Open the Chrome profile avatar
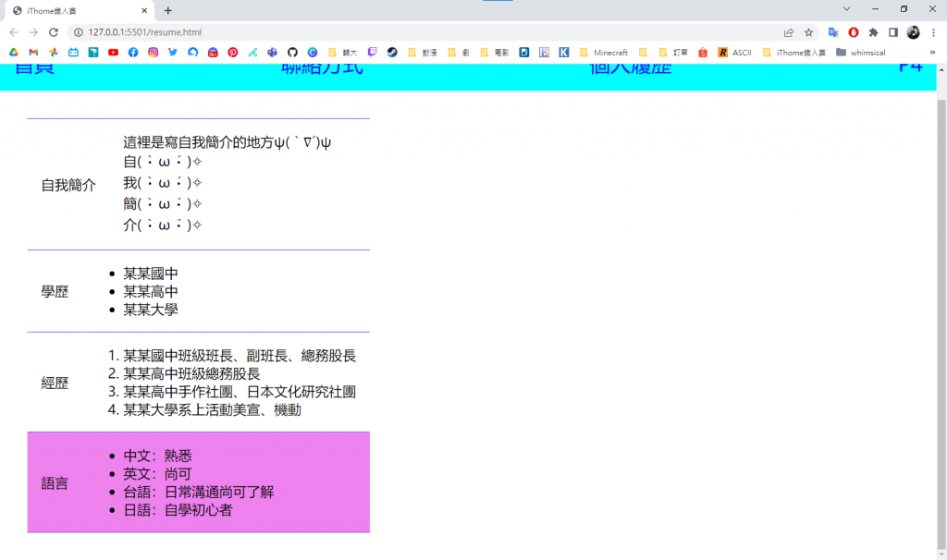Screen dimensions: 947x560 [913, 32]
